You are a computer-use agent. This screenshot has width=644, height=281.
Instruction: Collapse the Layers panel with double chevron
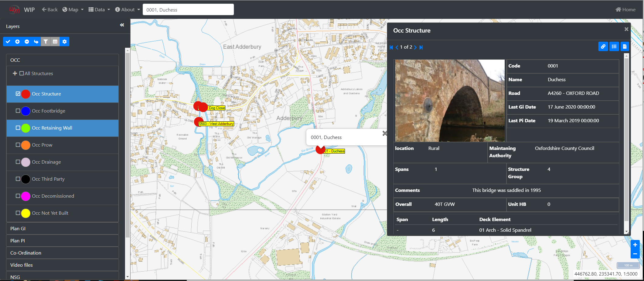tap(122, 25)
